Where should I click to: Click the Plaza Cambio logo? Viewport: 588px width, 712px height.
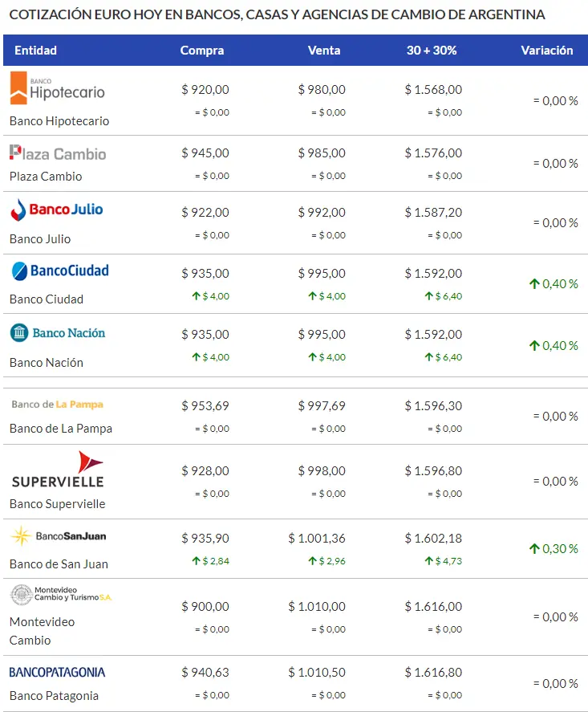58,153
